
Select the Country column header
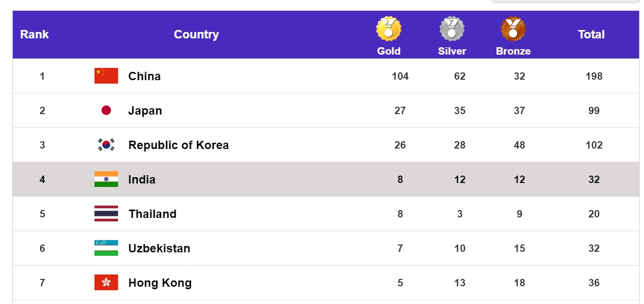tap(196, 34)
